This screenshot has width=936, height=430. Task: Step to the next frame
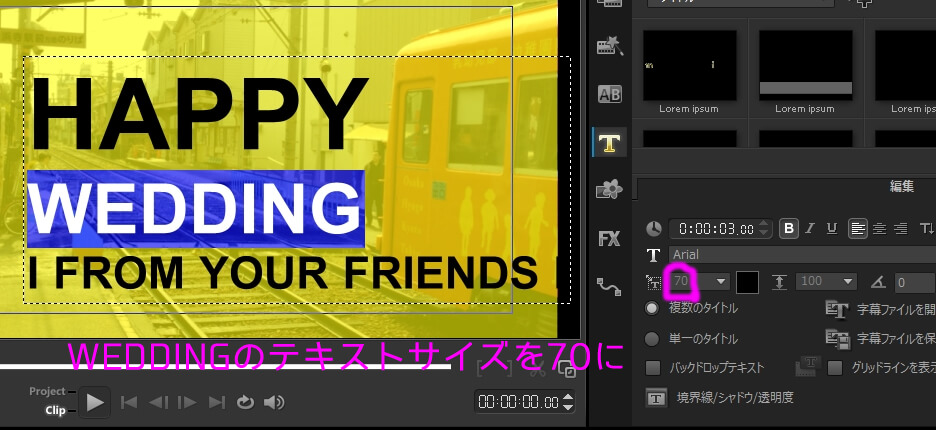[187, 403]
